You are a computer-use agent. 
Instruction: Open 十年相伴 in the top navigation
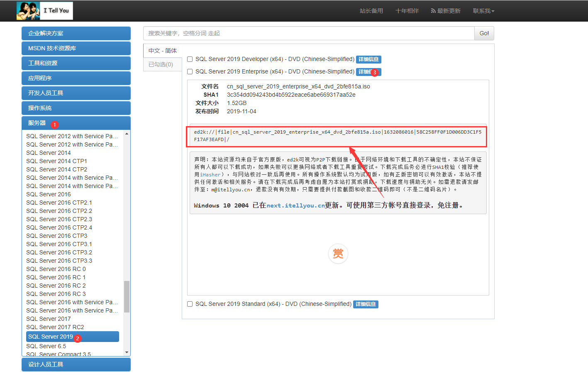407,11
